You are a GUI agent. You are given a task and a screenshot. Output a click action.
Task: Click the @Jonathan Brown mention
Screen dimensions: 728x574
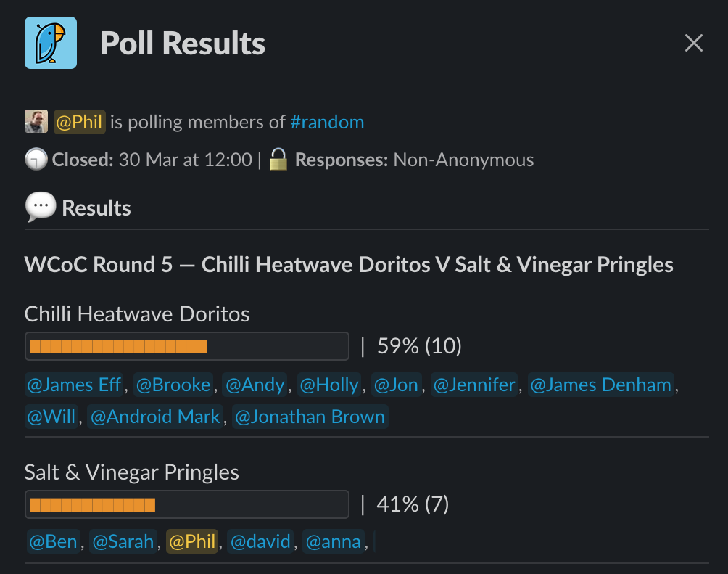pyautogui.click(x=310, y=417)
